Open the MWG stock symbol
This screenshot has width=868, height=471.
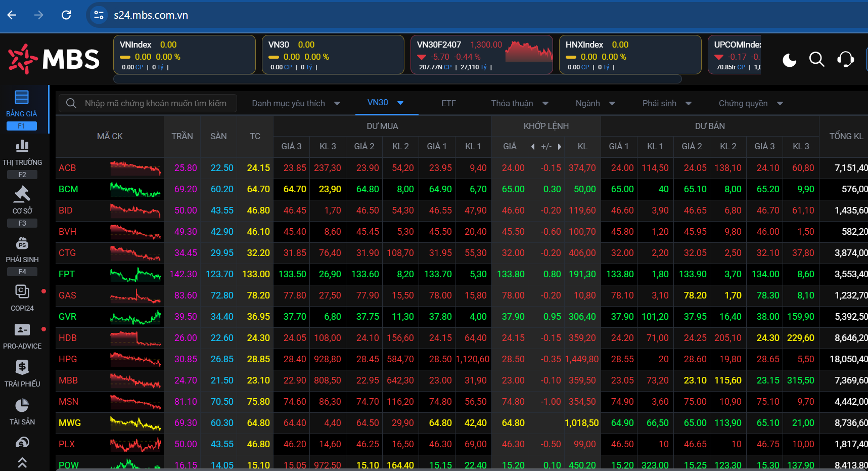70,423
